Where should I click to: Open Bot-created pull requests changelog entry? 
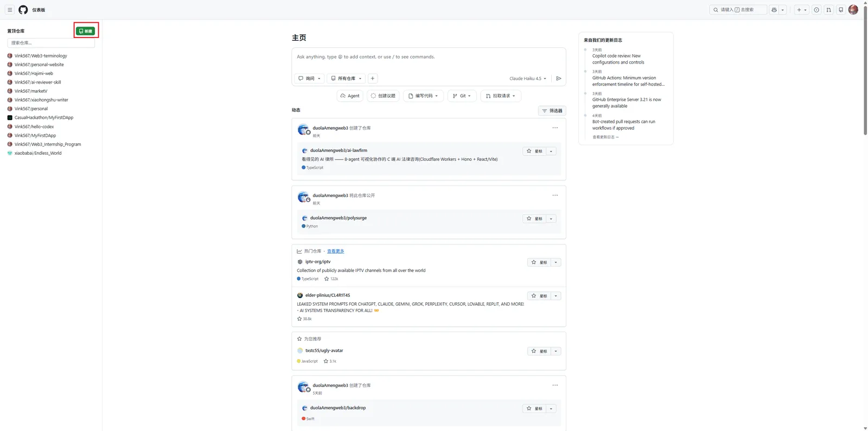(624, 125)
